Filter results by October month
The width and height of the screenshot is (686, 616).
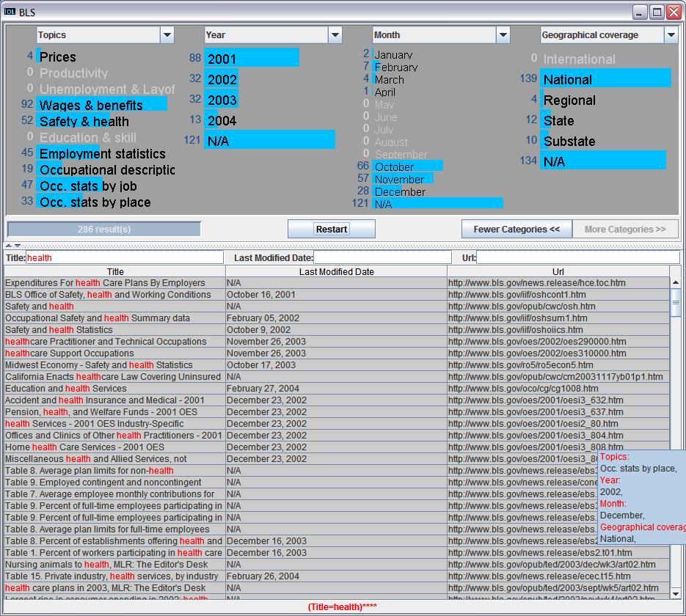(394, 167)
